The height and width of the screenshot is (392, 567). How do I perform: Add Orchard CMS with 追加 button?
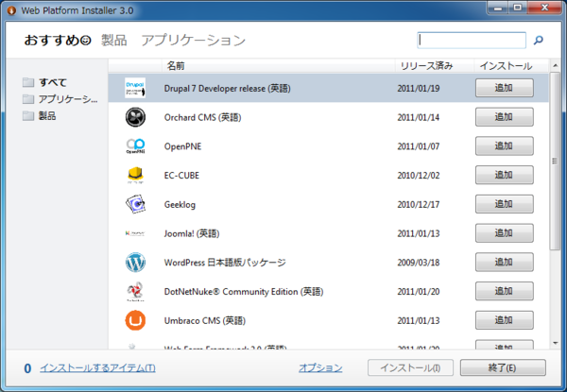pos(504,117)
